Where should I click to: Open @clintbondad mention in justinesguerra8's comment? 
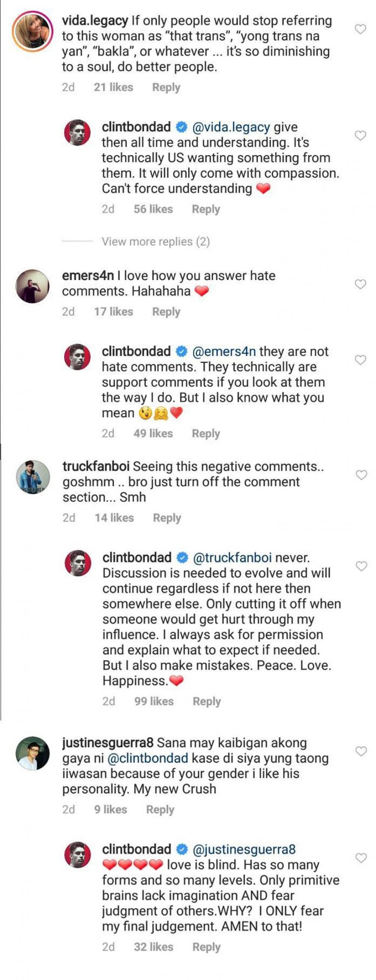(x=148, y=758)
